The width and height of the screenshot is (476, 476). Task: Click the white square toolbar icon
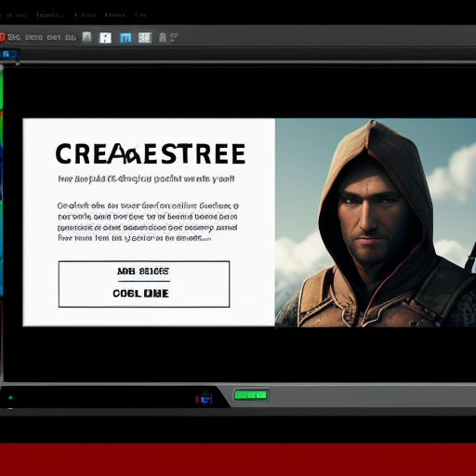(x=105, y=38)
